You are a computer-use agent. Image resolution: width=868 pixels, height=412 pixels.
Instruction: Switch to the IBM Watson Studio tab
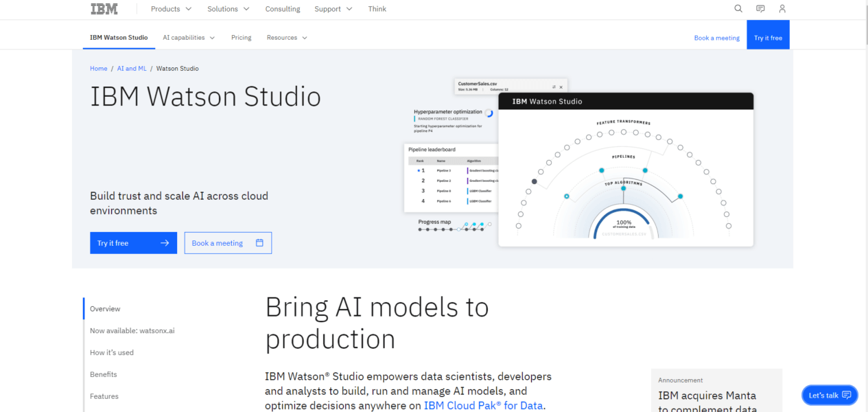pos(118,38)
